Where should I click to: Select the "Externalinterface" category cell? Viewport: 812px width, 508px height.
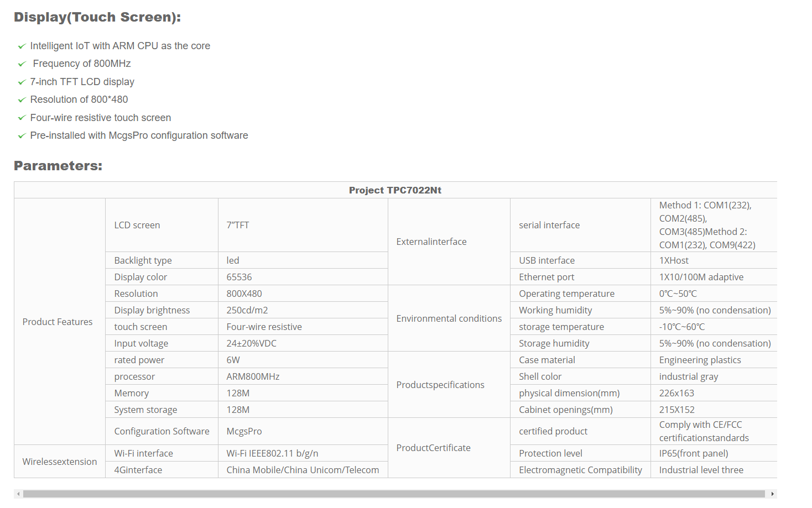coord(431,242)
